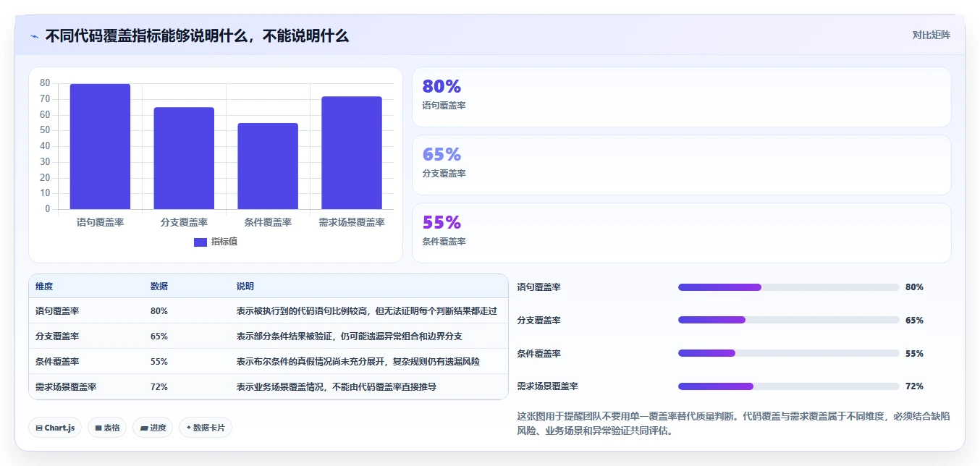Screen dimensions: 980x466
Task: Click the 55% value in the table
Action: click(159, 362)
